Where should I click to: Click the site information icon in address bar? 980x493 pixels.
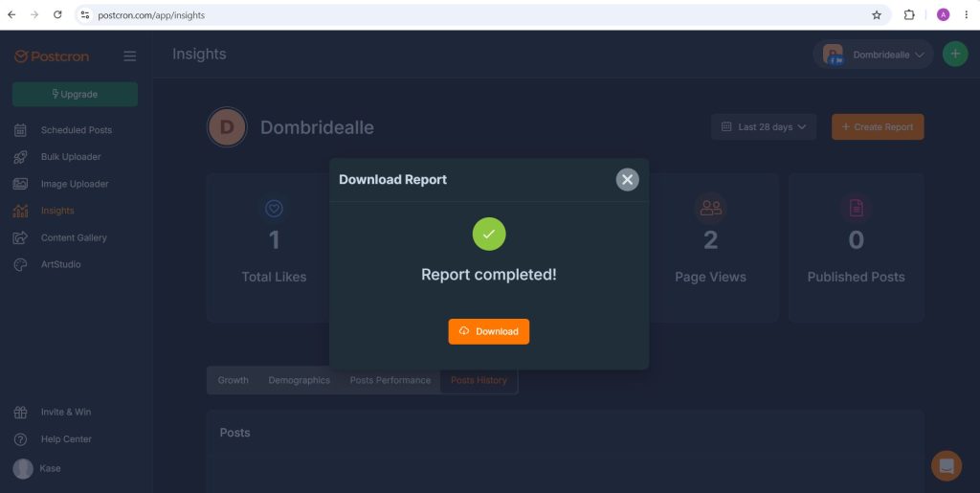tap(85, 15)
